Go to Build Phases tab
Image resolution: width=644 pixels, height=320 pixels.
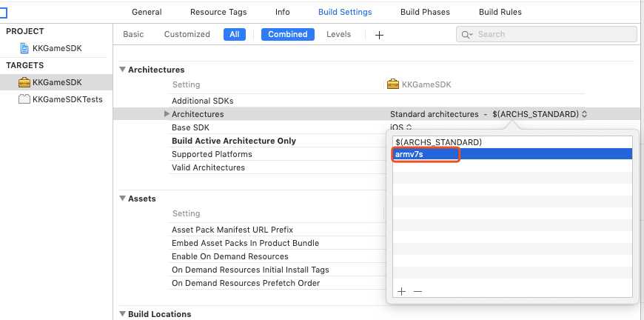(x=425, y=12)
